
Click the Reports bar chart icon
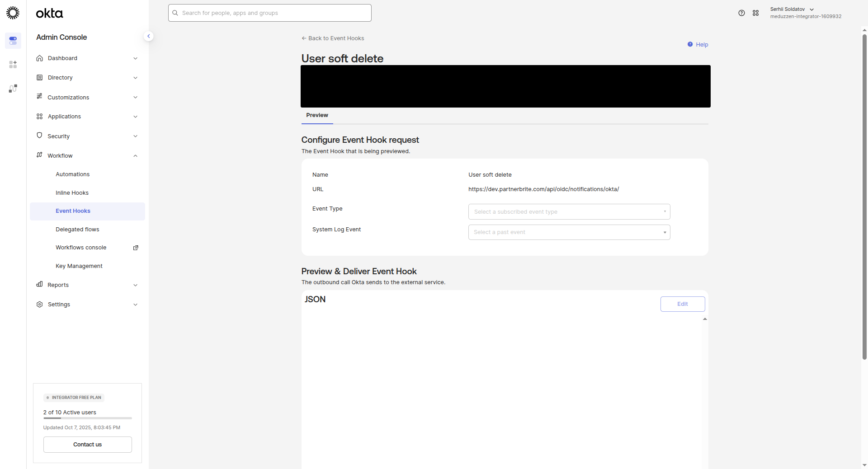click(x=40, y=284)
